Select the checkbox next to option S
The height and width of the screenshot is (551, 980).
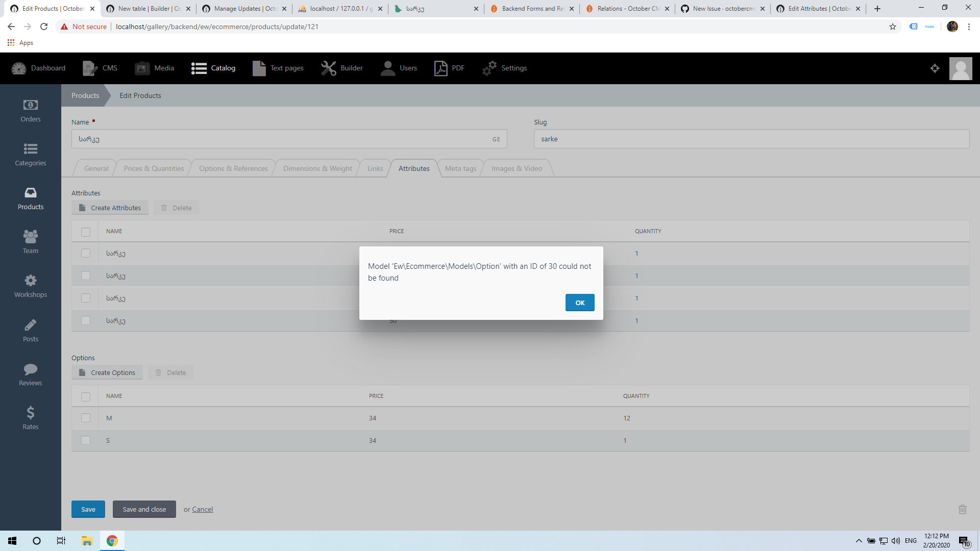coord(86,440)
